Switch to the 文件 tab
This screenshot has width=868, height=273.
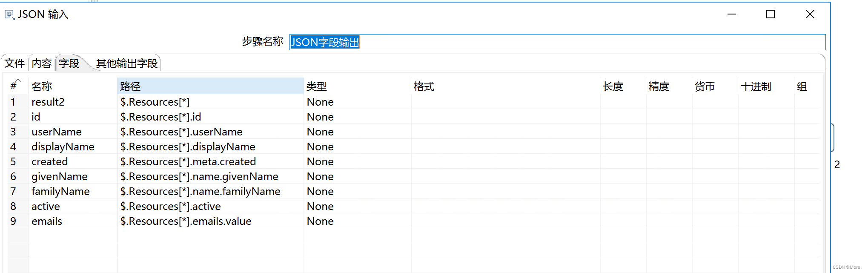click(14, 63)
